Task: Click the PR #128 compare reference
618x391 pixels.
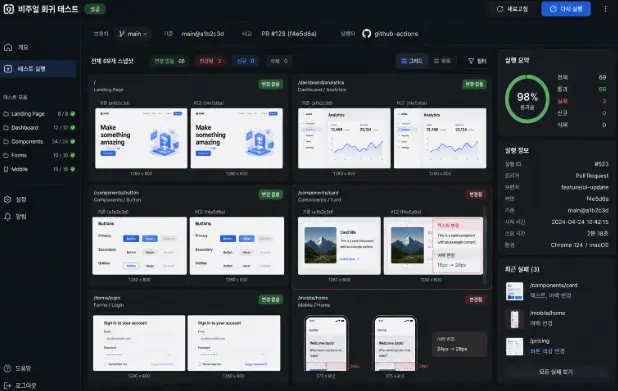Action: (x=289, y=34)
